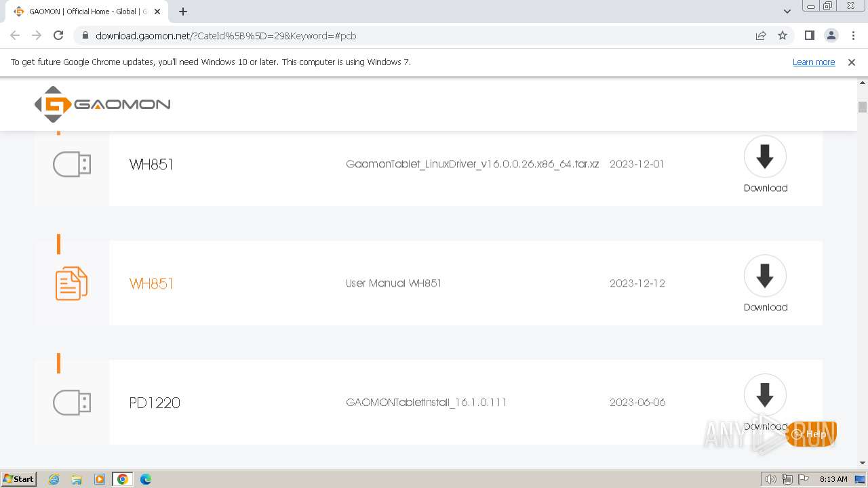Click the 8:13 AM system clock
The width and height of the screenshot is (868, 488).
(x=833, y=479)
